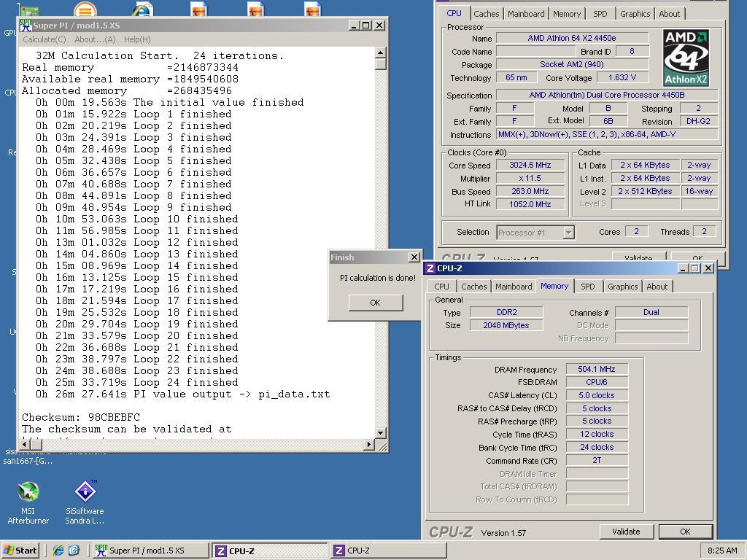
Task: Select Mainboard tab in upper CPU-Z window
Action: 526,14
